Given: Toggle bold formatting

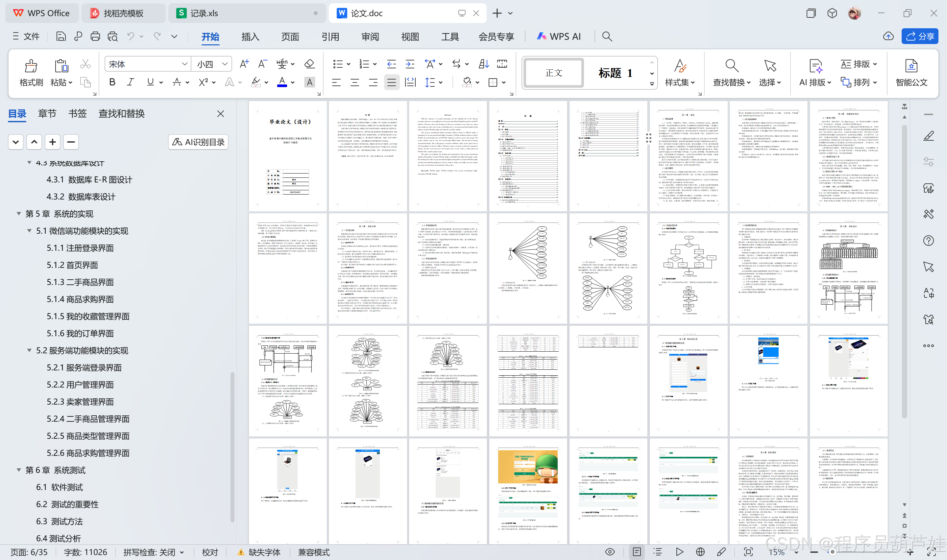Looking at the screenshot, I should tap(112, 82).
